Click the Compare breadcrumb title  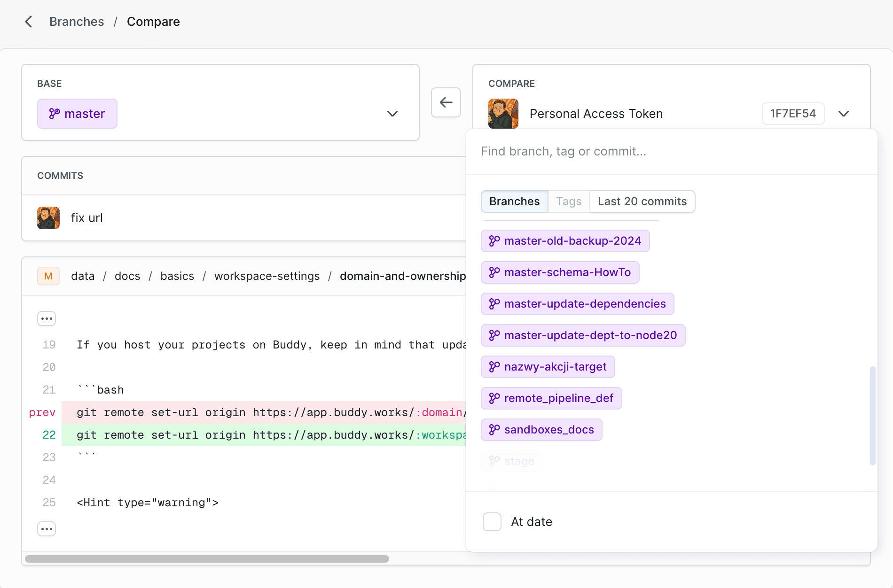tap(153, 22)
